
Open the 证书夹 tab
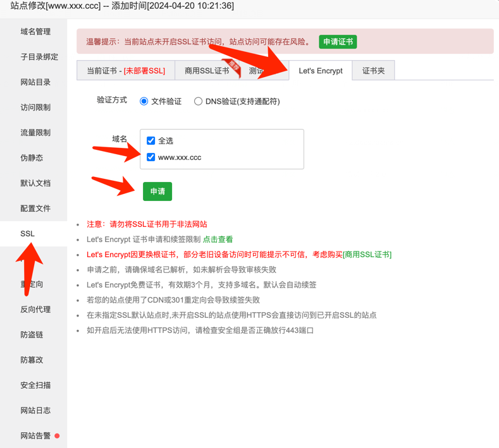tap(373, 71)
